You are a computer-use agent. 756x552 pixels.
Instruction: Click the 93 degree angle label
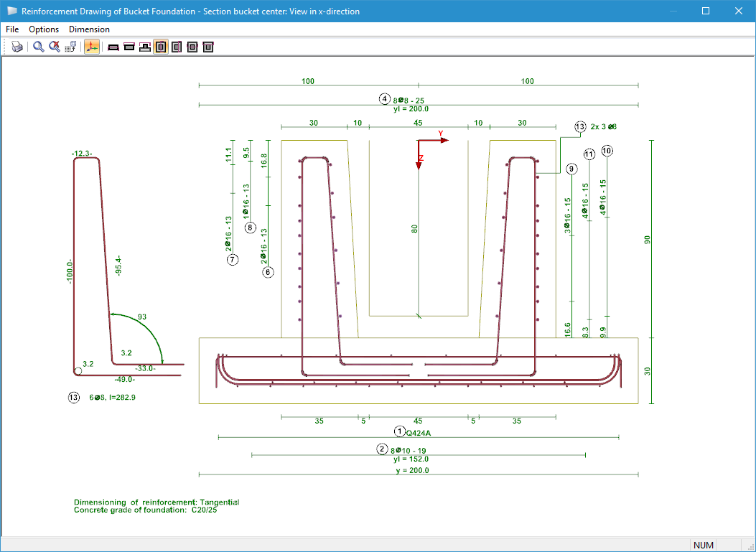141,317
